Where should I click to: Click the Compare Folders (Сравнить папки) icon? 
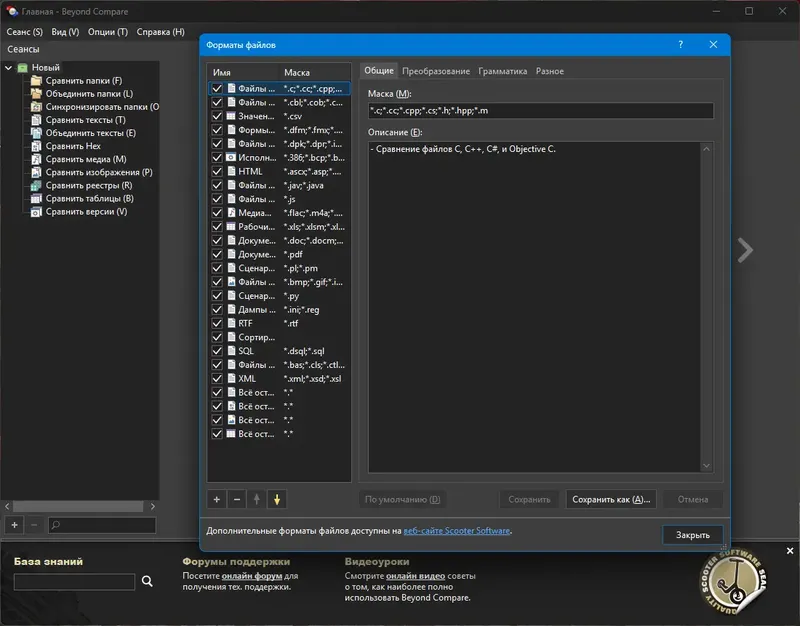click(36, 80)
